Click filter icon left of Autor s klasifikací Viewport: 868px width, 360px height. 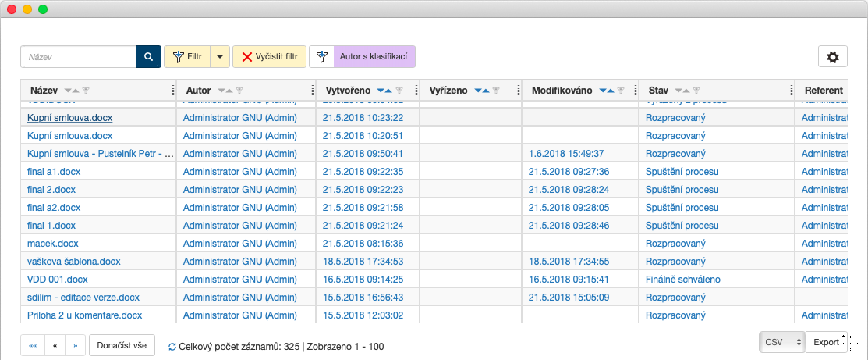coord(321,57)
